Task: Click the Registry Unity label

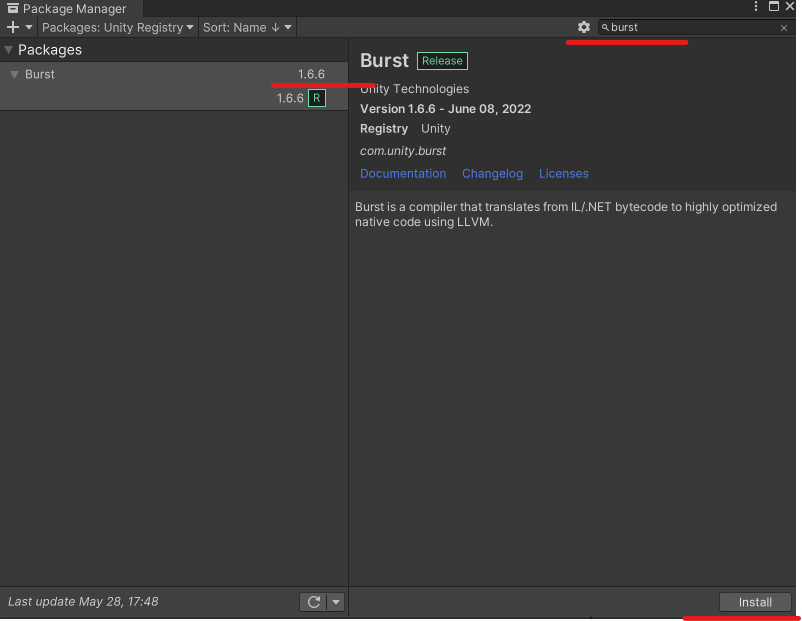Action: 405,128
